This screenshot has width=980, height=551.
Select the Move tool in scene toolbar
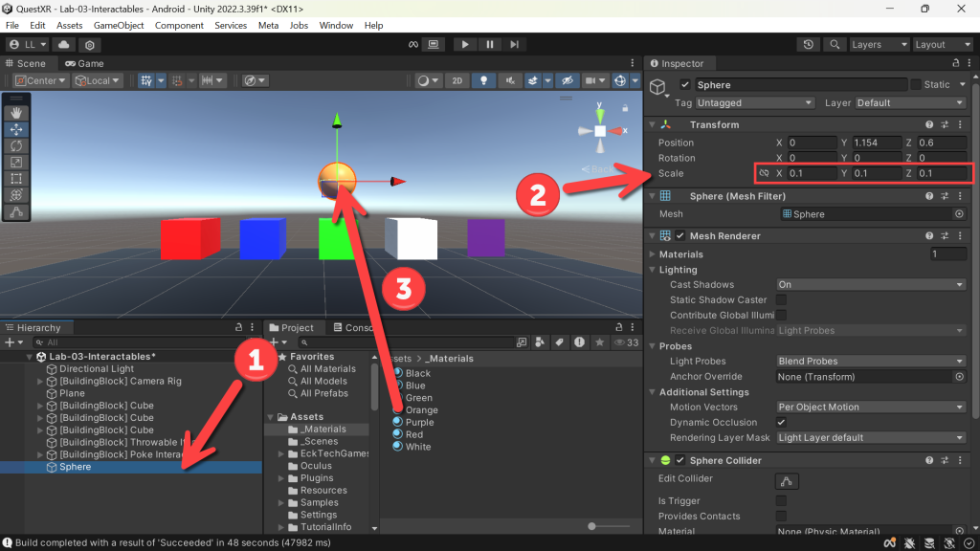click(x=16, y=129)
